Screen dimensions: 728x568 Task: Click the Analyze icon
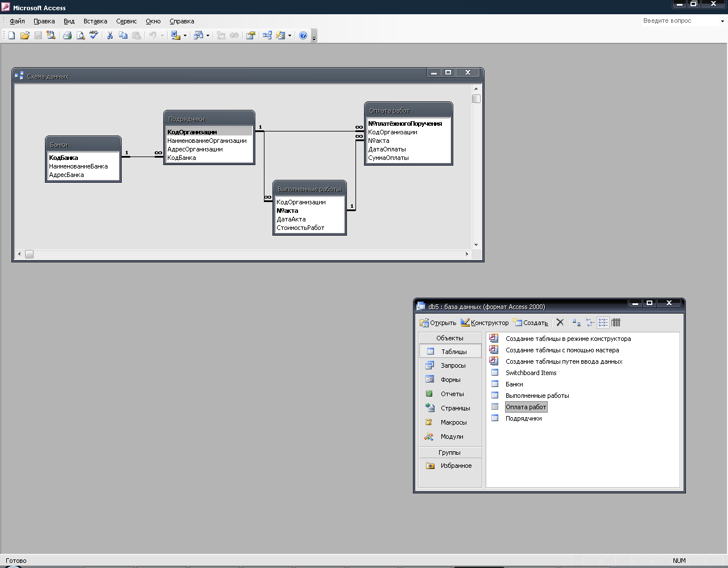pyautogui.click(x=198, y=35)
